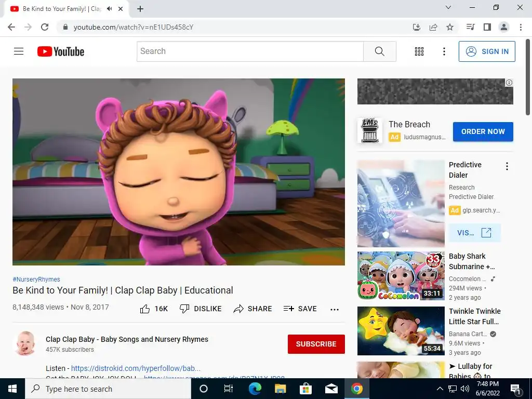
Task: Open the Baby Shark Submarine thumbnail
Action: tap(401, 276)
